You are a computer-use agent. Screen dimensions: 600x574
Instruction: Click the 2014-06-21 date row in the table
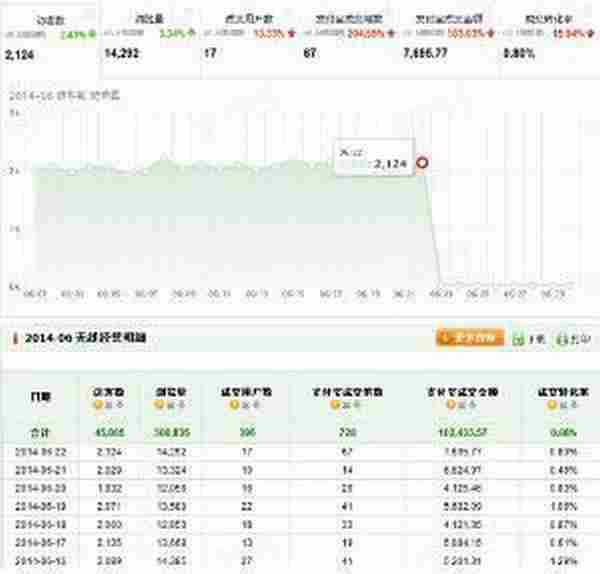click(37, 466)
